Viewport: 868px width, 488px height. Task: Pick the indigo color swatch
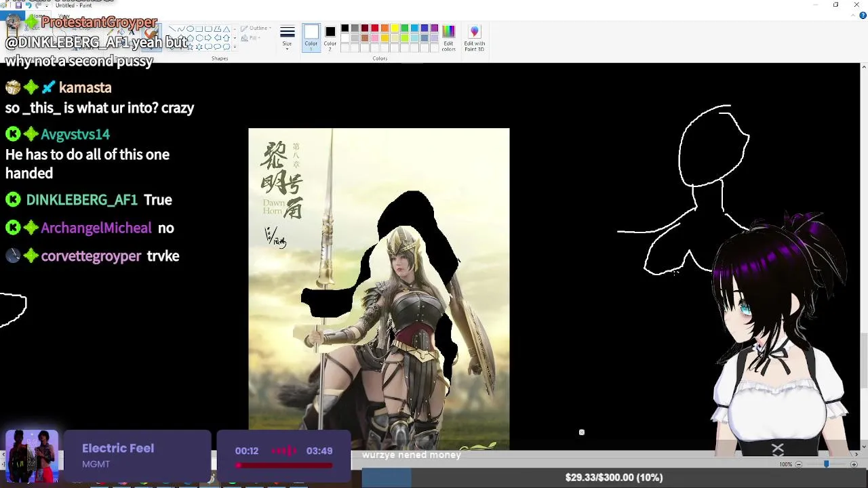click(x=425, y=28)
